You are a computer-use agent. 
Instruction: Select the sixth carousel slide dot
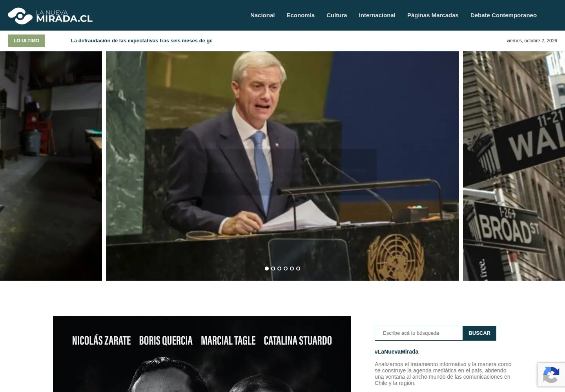[298, 269]
